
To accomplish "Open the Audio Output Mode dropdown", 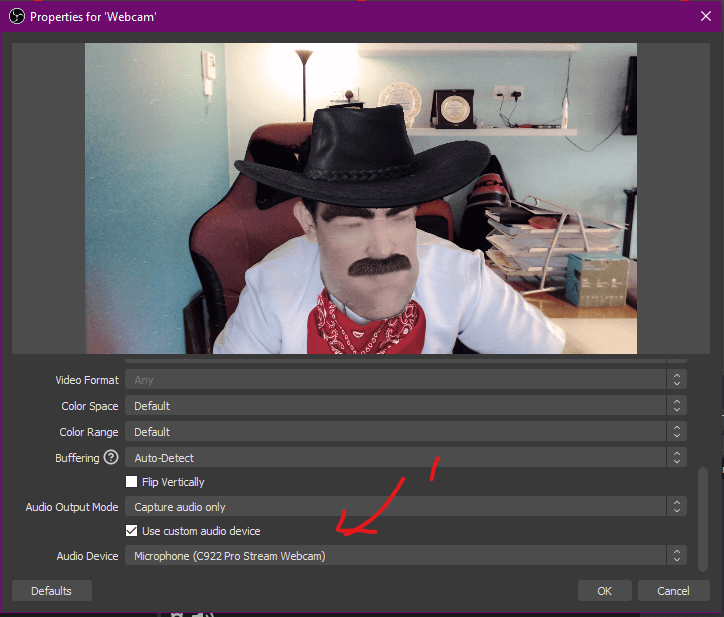I will (406, 507).
